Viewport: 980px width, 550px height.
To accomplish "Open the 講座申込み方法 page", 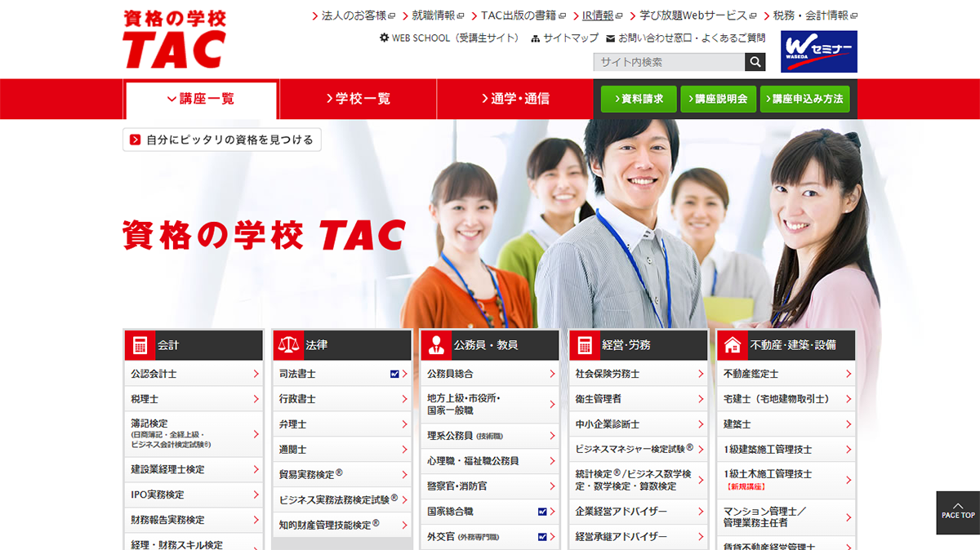I will point(804,98).
